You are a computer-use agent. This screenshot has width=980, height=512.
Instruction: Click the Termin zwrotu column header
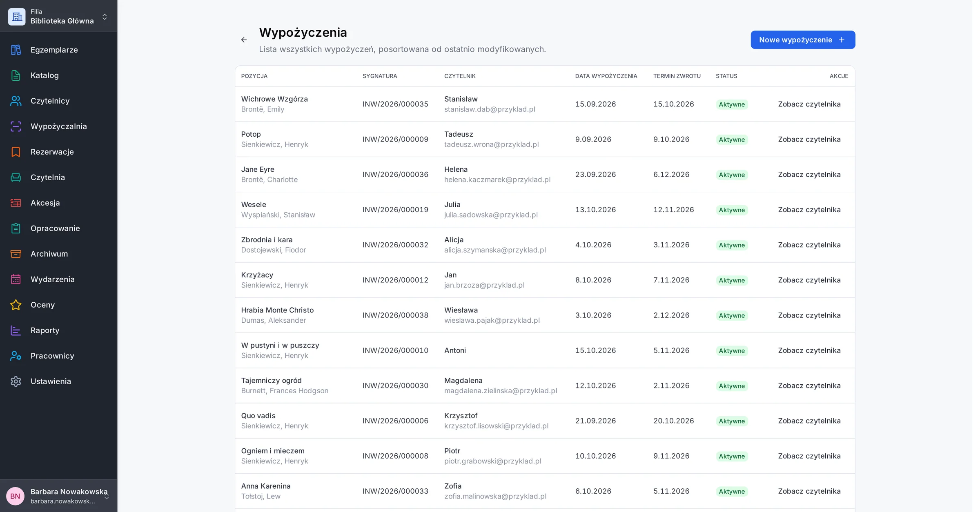677,76
